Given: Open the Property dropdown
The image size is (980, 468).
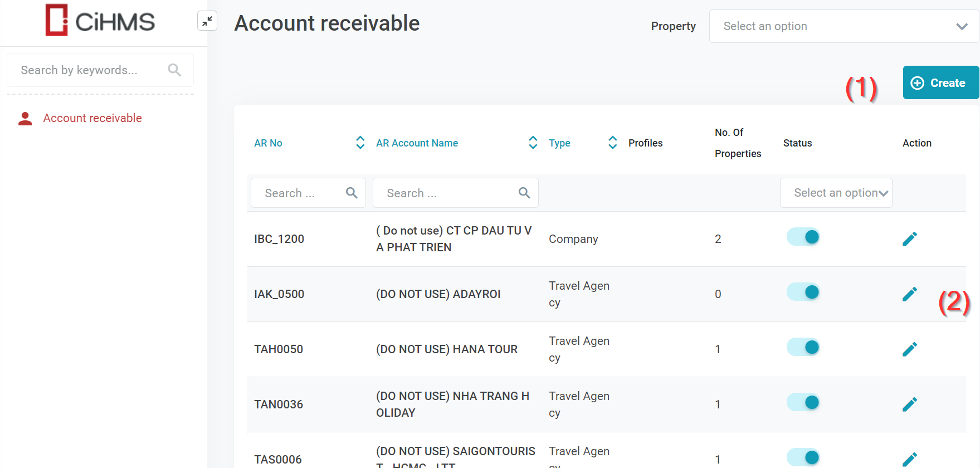Looking at the screenshot, I should coord(844,26).
